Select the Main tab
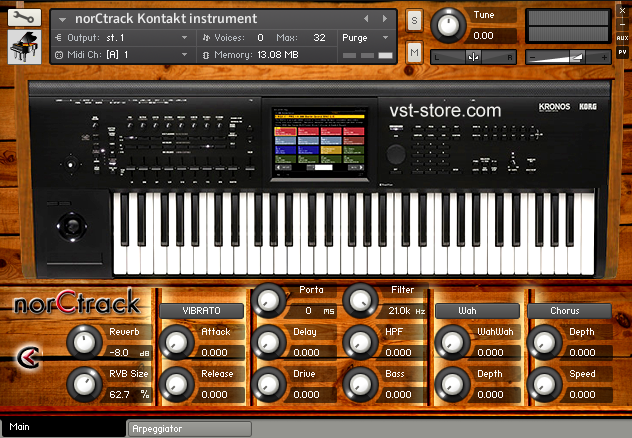 [x=60, y=428]
